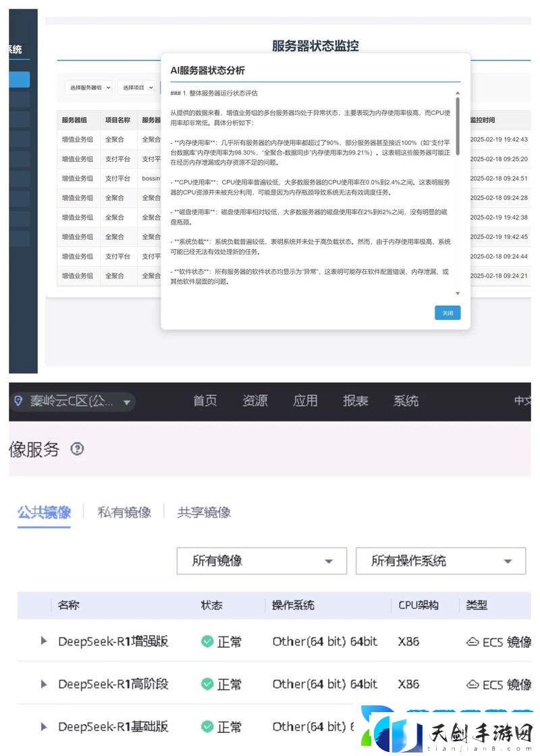540x756 pixels.
Task: Click the timestamp 2025-02-18 09:24:28
Action: pyautogui.click(x=499, y=198)
